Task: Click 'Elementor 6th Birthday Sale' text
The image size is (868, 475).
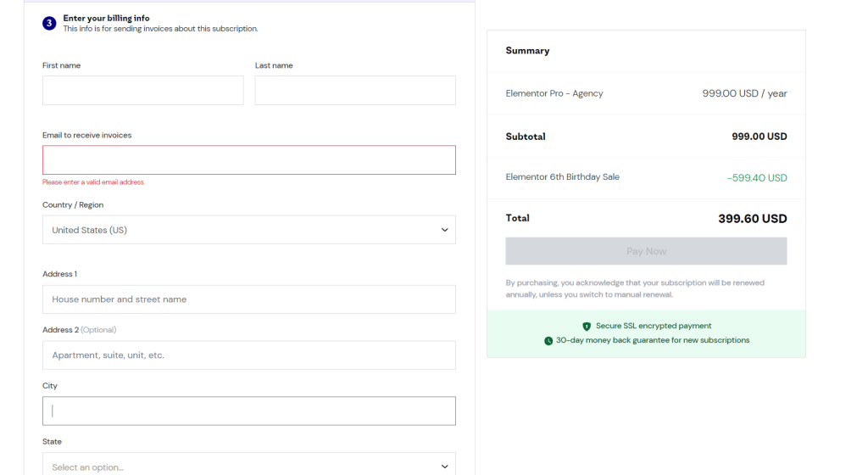Action: 563,177
